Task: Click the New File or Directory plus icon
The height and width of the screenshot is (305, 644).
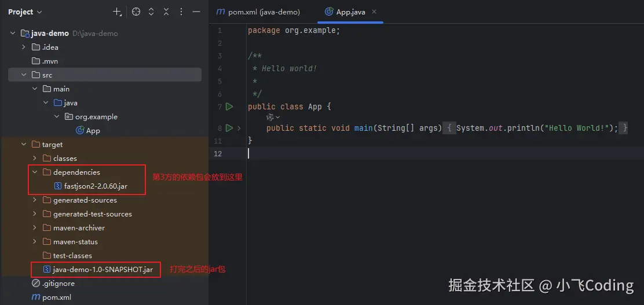Action: (x=117, y=12)
